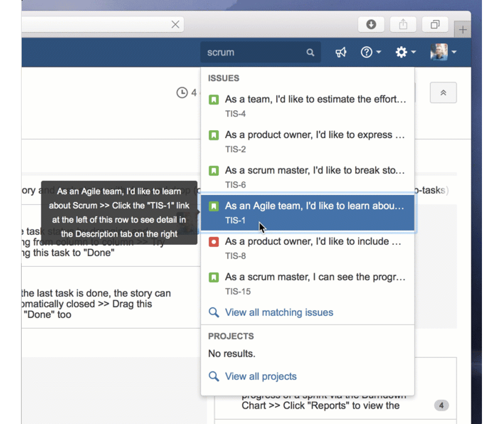Screen dimensions: 504x424
Task: Click the browser share icon
Action: click(403, 24)
